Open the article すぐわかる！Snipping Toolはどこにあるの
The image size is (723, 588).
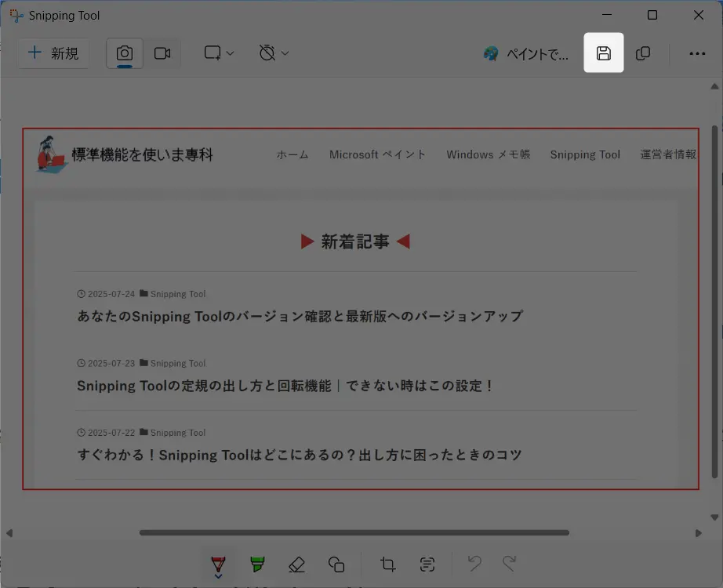[x=300, y=456]
